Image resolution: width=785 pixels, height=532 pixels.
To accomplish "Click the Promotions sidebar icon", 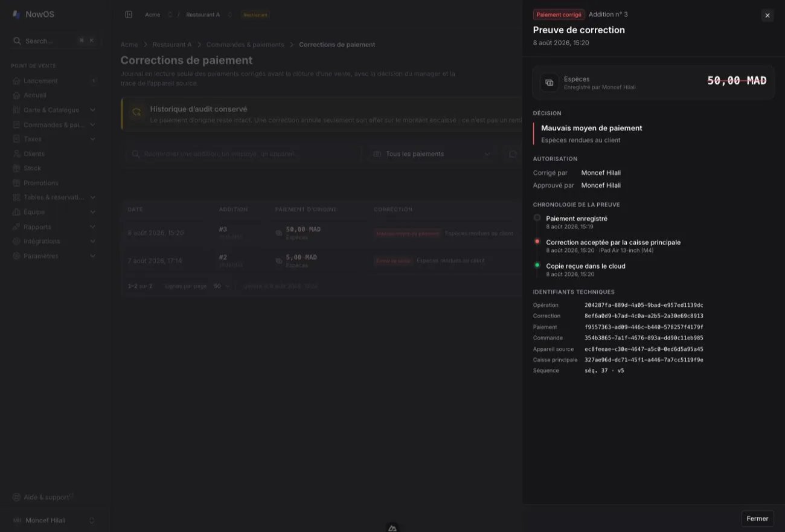I will [x=17, y=183].
